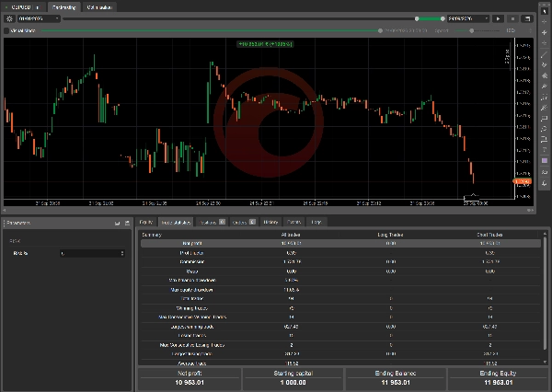This screenshot has width=552, height=392.
Task: Click the Starting capital 1 000.00 card
Action: pyautogui.click(x=293, y=378)
